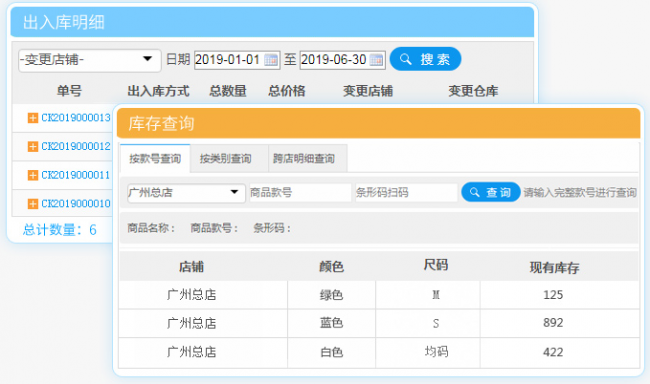Open order link CK2019000010

tap(76, 204)
